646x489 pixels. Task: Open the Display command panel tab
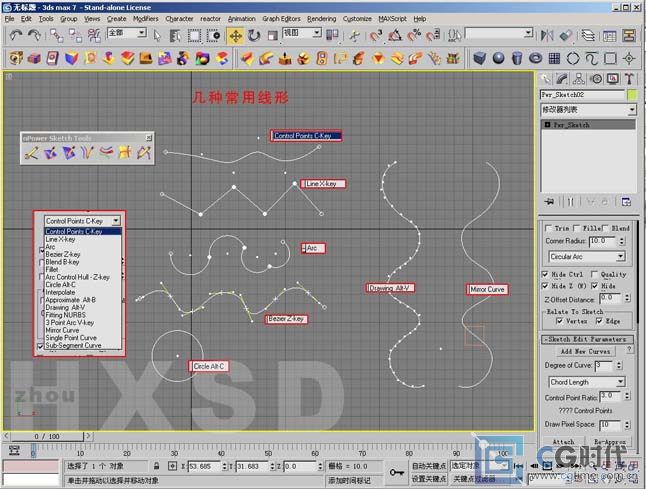613,79
